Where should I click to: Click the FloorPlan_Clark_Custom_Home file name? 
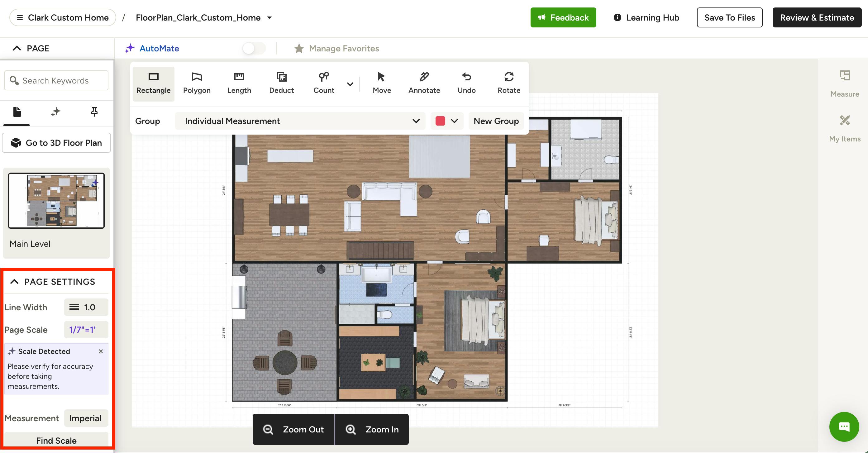point(198,17)
